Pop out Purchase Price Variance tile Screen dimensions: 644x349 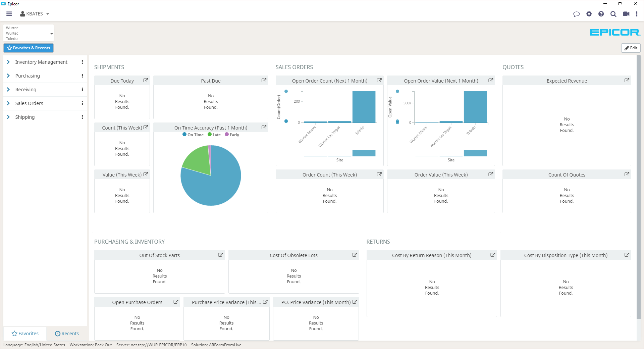(x=265, y=302)
